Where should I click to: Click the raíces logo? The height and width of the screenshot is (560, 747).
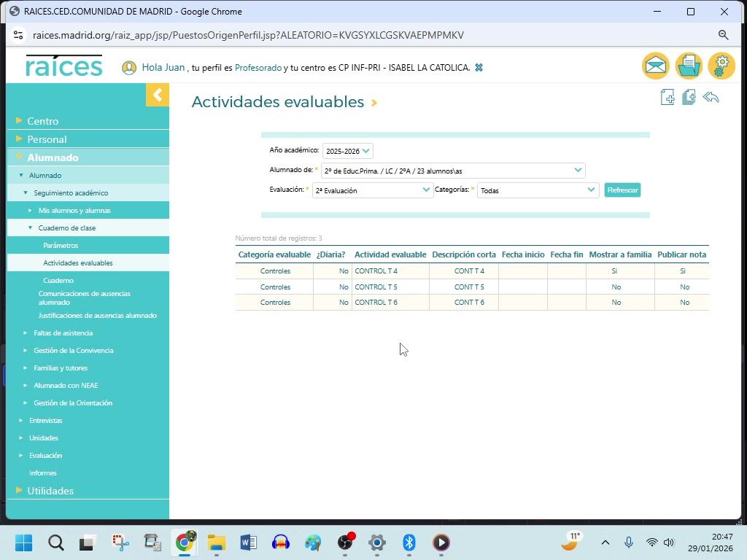64,66
